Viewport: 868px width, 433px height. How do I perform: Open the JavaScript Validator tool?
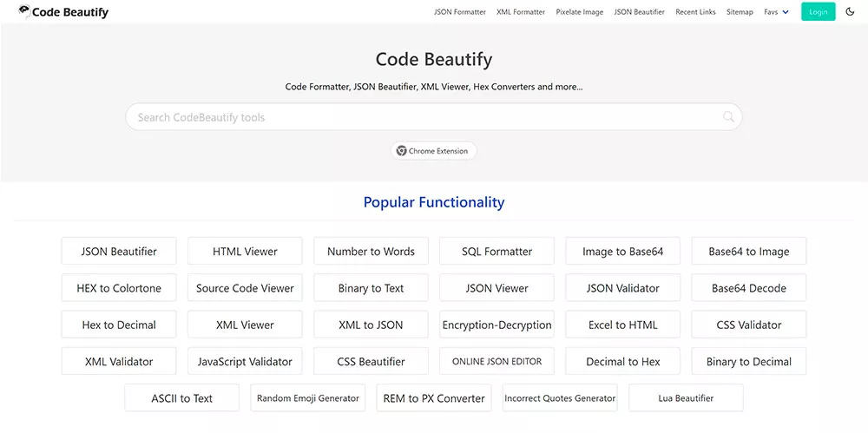click(246, 361)
